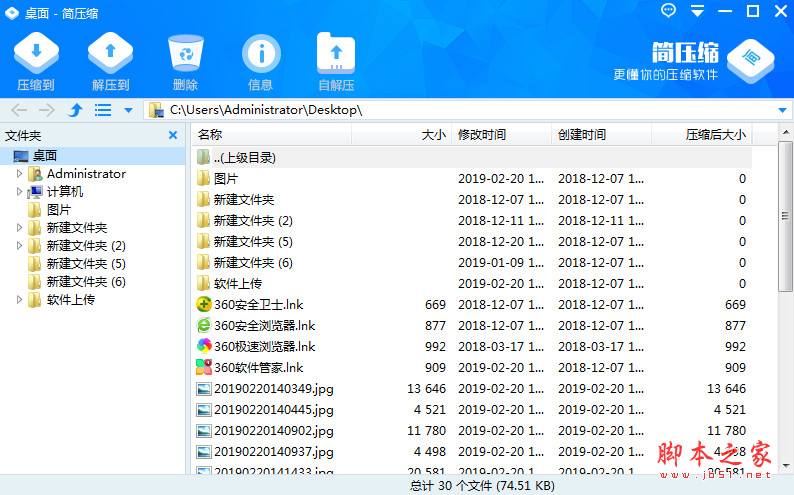Go forward with the right arrow
The height and width of the screenshot is (495, 794).
[47, 110]
